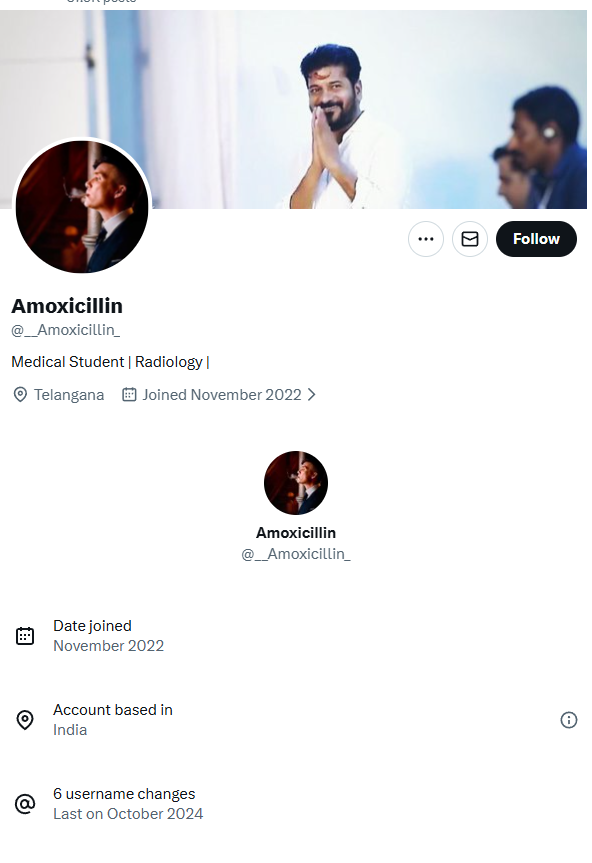
Task: Click the centered @__Amoxicillin_ handle text
Action: coord(295,554)
